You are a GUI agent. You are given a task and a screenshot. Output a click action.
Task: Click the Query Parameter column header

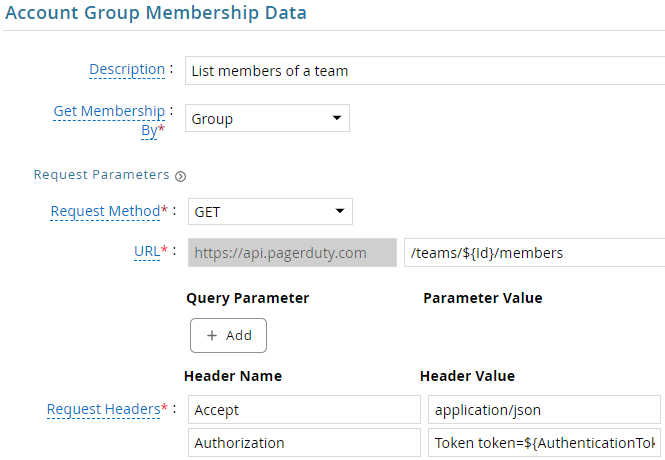pos(248,298)
